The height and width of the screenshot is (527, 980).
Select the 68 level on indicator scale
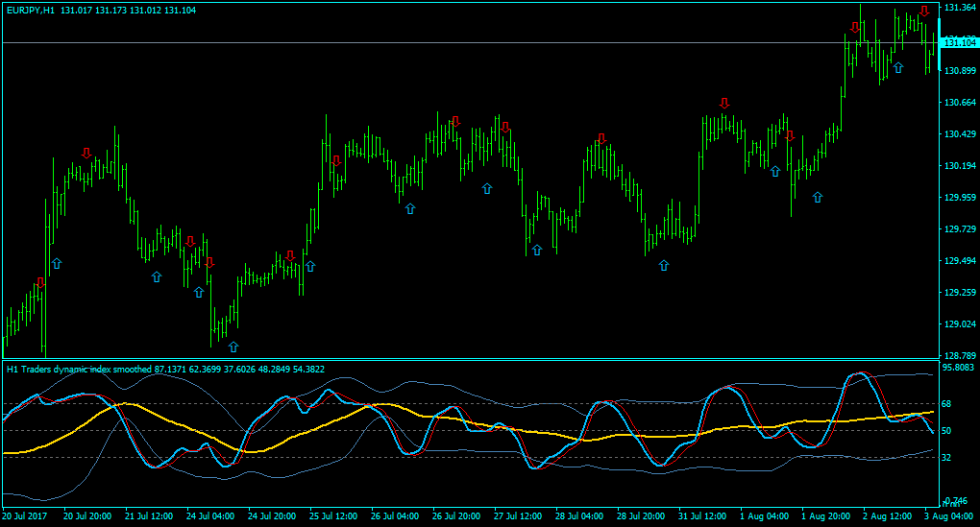(x=947, y=404)
